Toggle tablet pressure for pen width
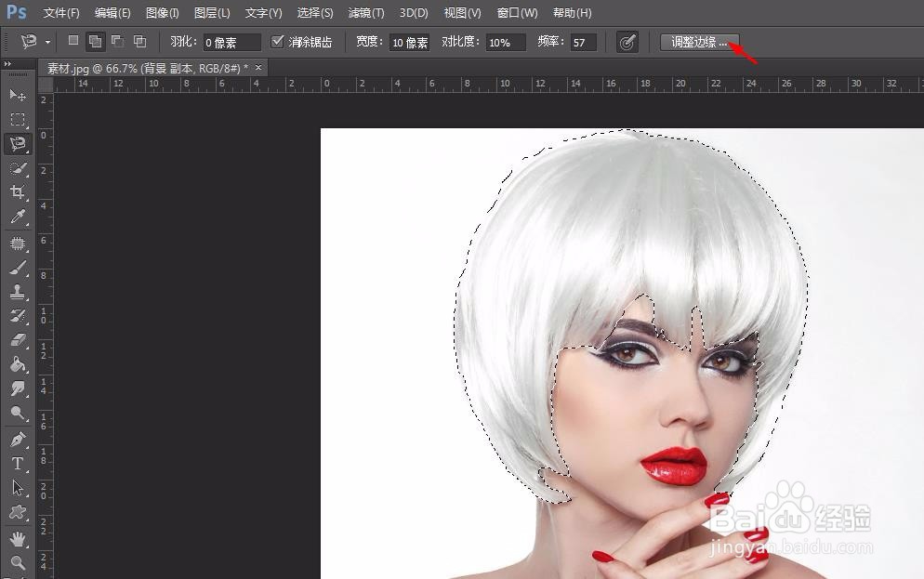The width and height of the screenshot is (924, 579). click(x=627, y=42)
